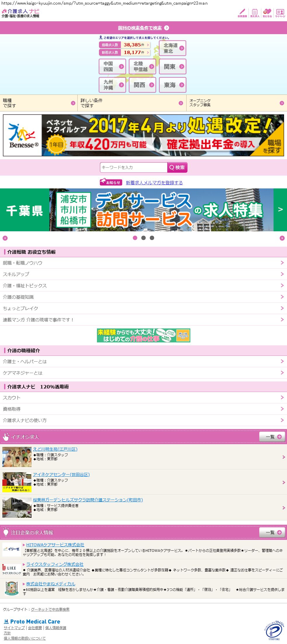Click 一覧 button in イチオシ求人 header
Viewport: 287px width, 644px height.
pyautogui.click(x=272, y=437)
